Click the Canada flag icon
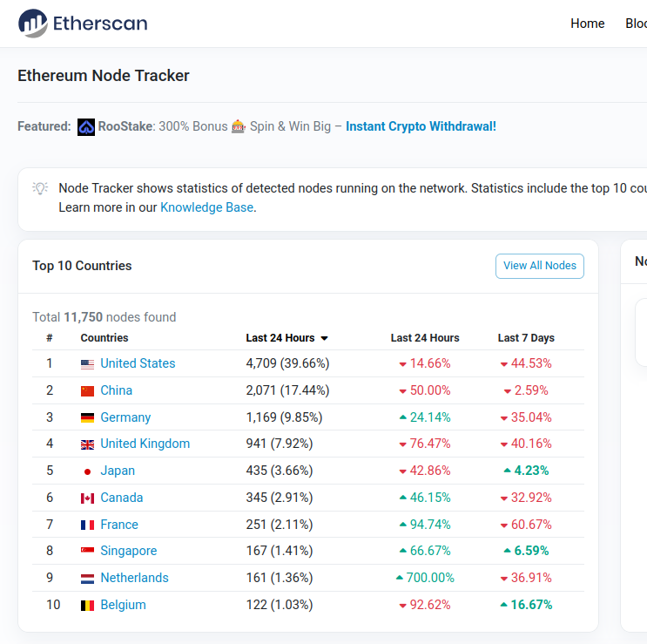The image size is (647, 644). click(87, 498)
